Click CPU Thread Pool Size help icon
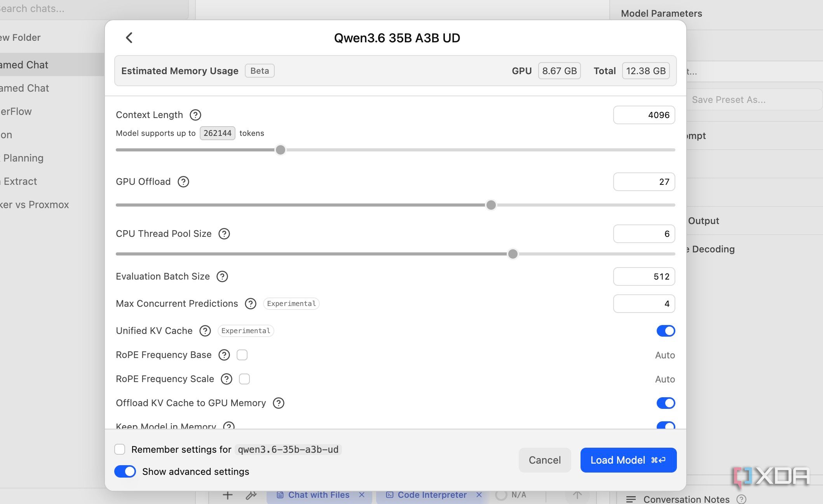823x504 pixels. (x=224, y=234)
